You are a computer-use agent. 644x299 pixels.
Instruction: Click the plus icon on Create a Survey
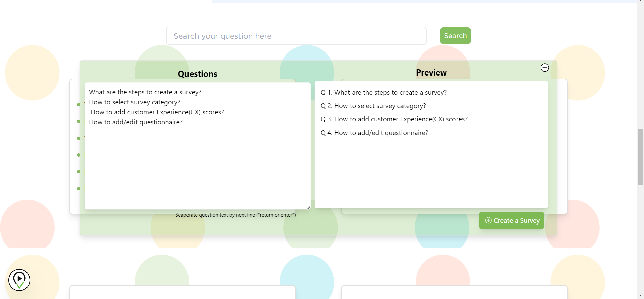(x=488, y=220)
